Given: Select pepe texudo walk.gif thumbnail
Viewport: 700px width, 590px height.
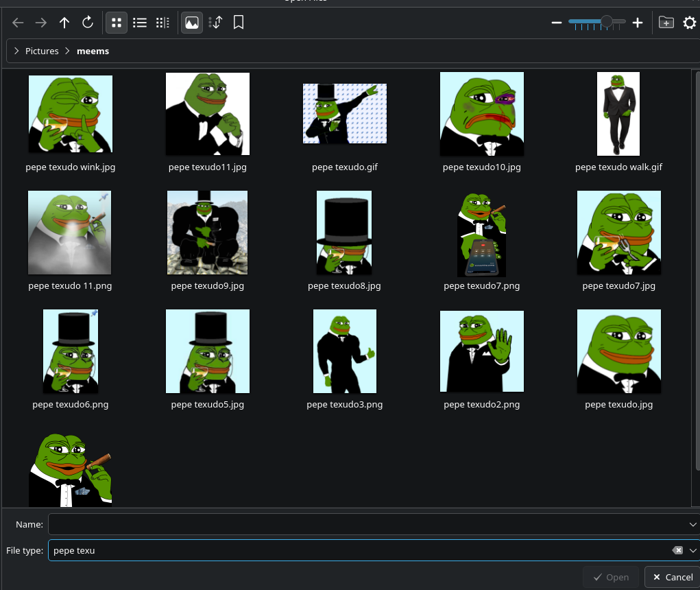Looking at the screenshot, I should (618, 114).
